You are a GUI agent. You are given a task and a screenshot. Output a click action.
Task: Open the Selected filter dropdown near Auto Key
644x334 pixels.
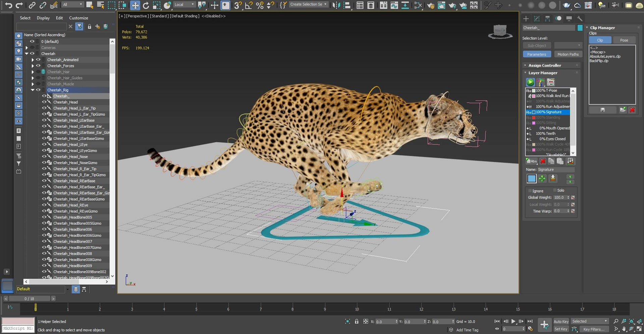(589, 321)
